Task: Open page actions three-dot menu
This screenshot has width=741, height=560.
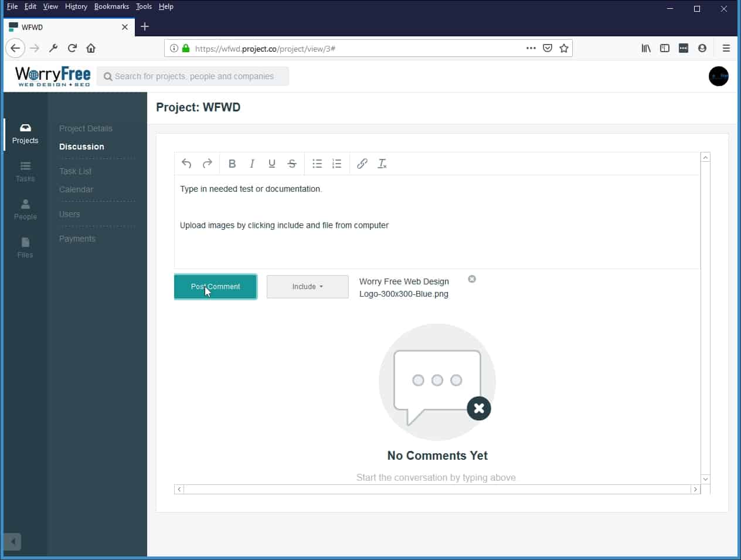Action: click(x=531, y=48)
